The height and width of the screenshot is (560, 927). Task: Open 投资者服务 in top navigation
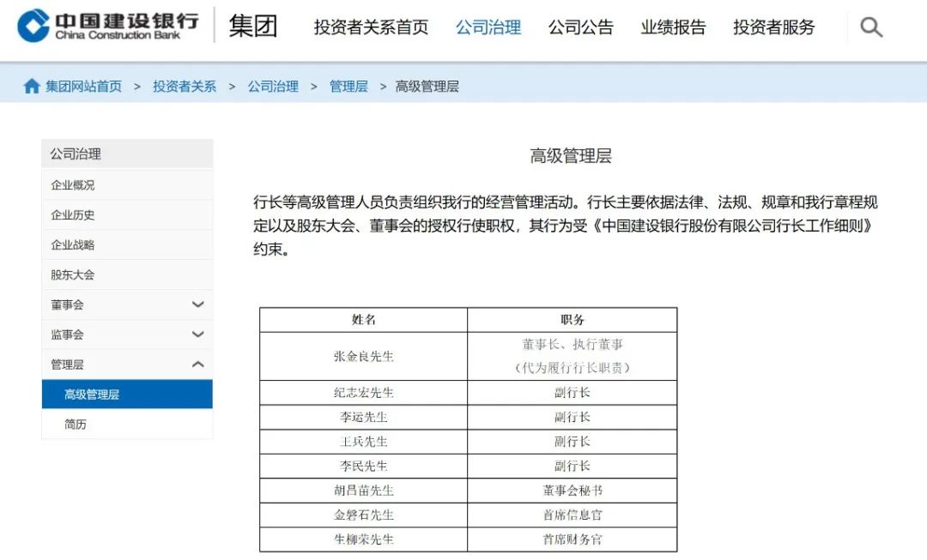(774, 27)
